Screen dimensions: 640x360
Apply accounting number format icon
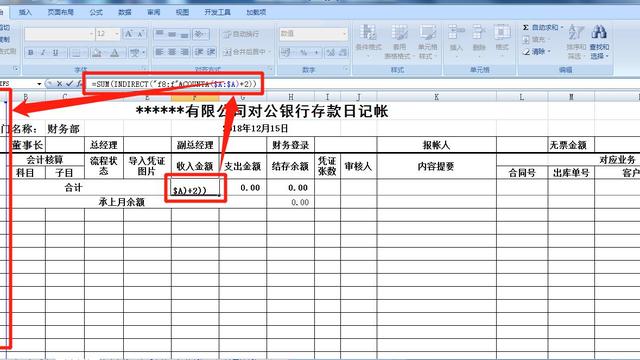(x=285, y=52)
